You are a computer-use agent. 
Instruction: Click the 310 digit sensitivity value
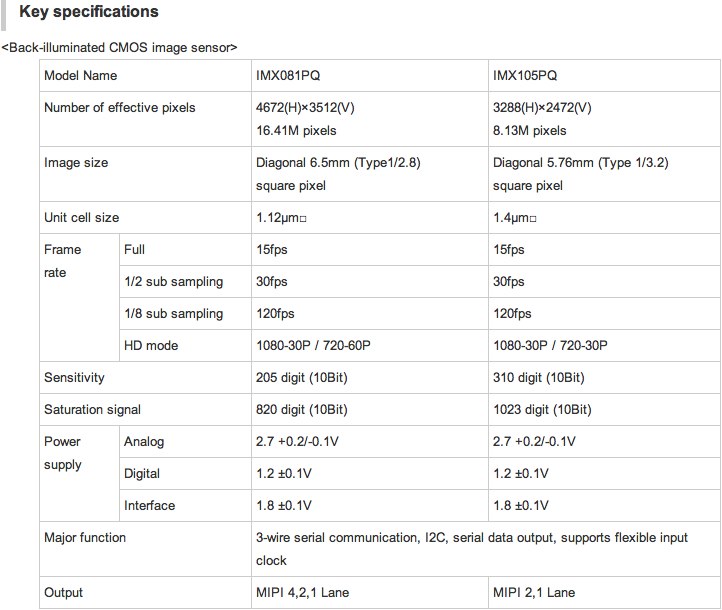[x=539, y=378]
